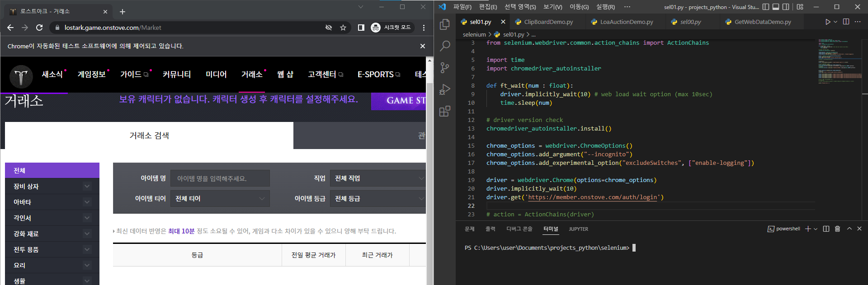This screenshot has height=285, width=868.
Task: Open the incognito 시크릿 모드 indicator
Action: coord(391,28)
